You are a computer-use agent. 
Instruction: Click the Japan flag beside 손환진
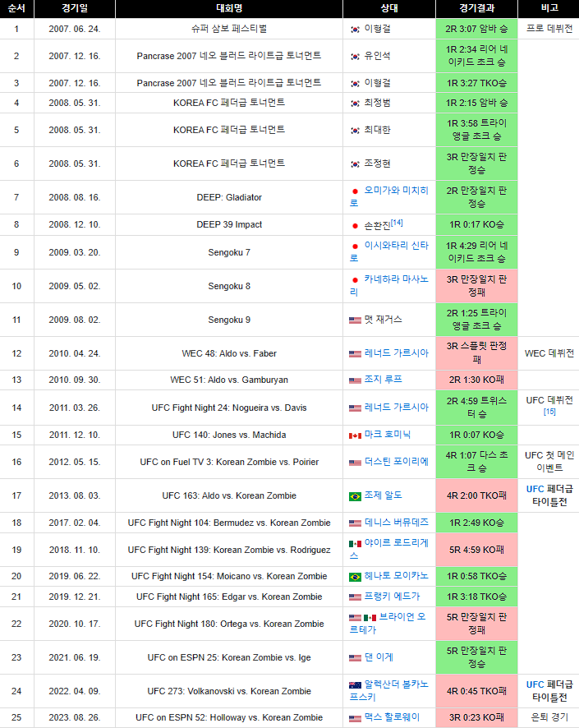[x=355, y=226]
